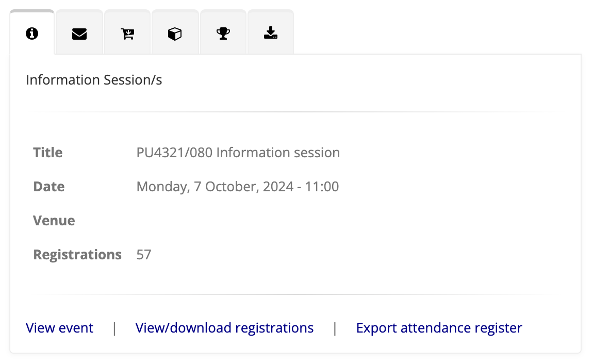Click the registrations count 57
The image size is (593, 364).
(x=144, y=255)
